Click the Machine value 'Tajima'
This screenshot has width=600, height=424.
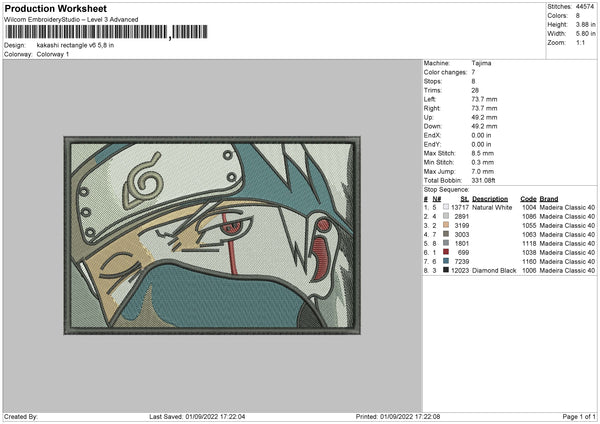click(481, 63)
